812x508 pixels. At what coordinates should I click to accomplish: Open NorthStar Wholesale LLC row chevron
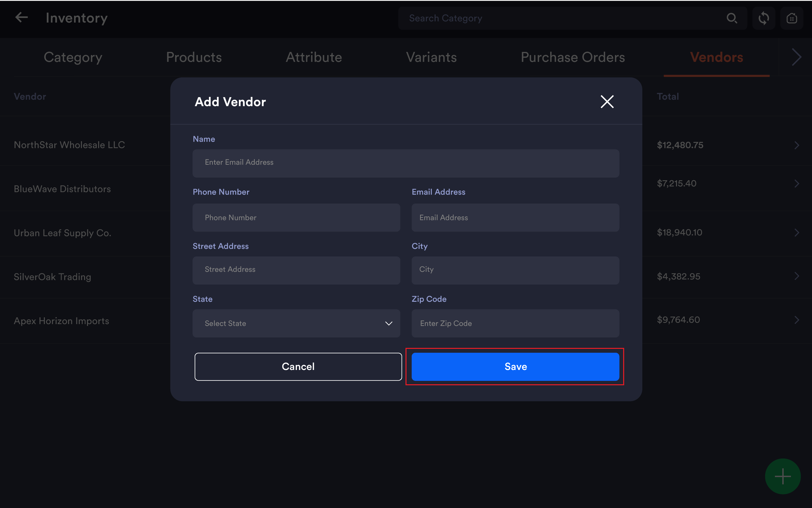coord(797,145)
